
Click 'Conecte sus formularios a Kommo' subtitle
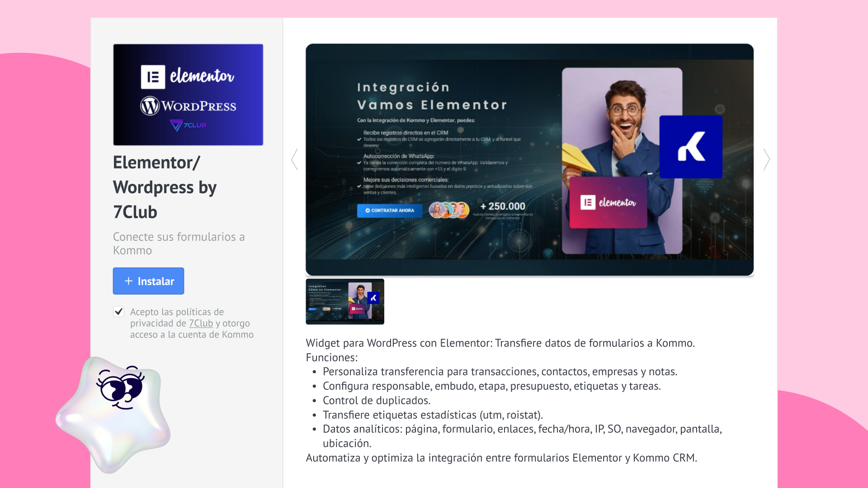coord(179,243)
